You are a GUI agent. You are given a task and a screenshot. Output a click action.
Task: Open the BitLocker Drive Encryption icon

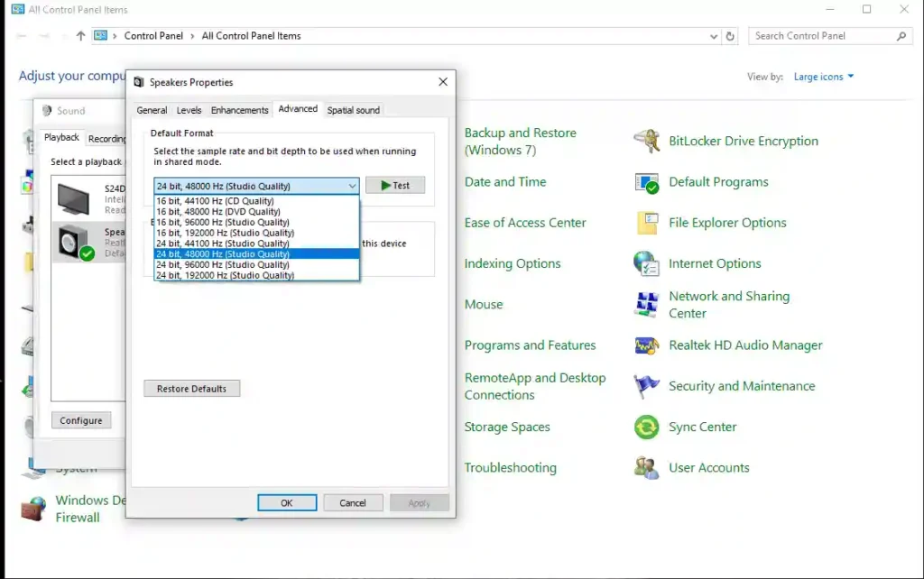point(646,141)
